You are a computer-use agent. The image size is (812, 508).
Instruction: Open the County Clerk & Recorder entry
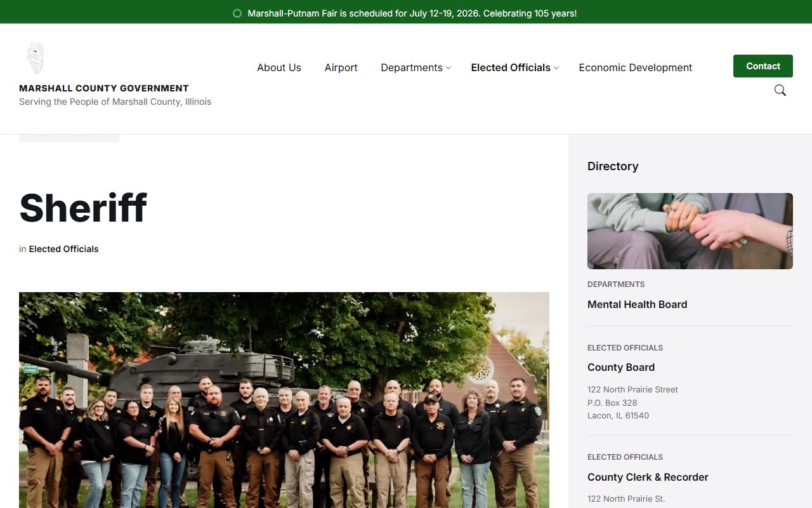648,477
